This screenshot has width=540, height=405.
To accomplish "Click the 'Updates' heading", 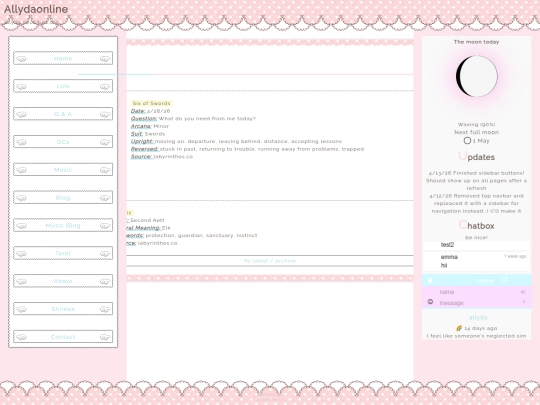I will click(477, 157).
